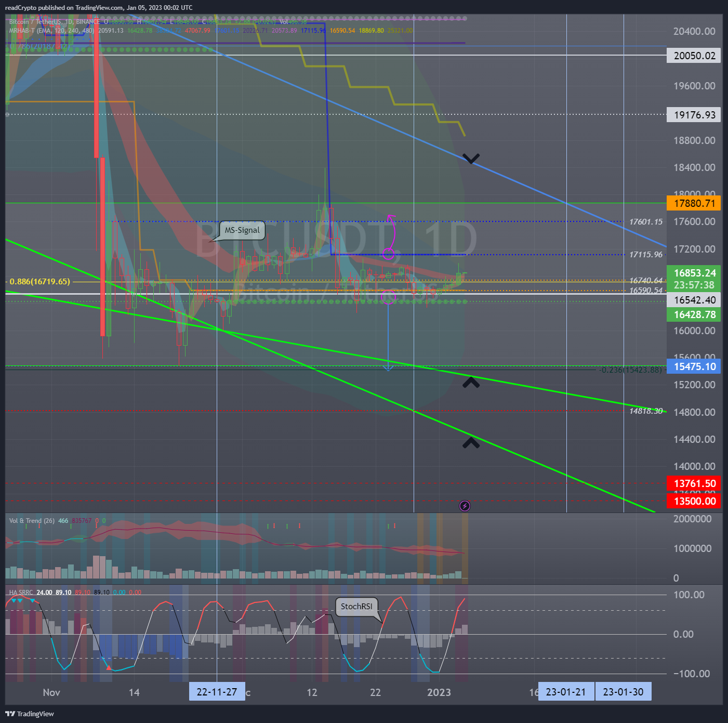The image size is (728, 723).
Task: Click the 20400.00 price axis tick
Action: click(694, 31)
